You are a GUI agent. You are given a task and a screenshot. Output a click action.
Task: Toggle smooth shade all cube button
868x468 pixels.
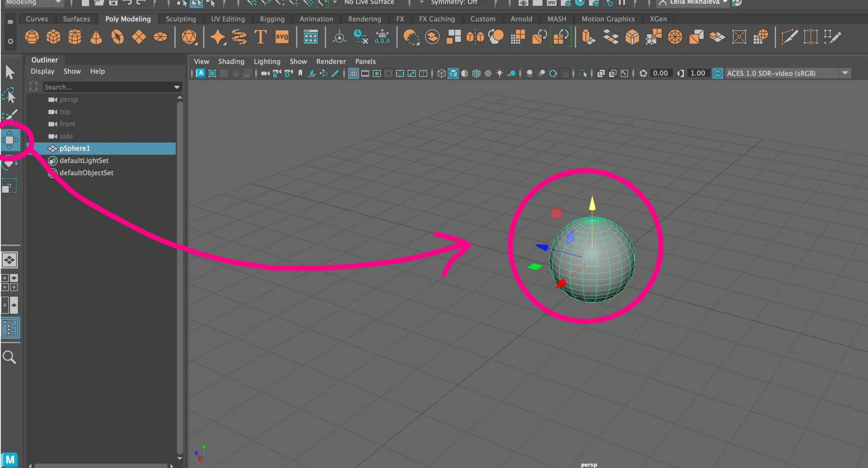(453, 73)
